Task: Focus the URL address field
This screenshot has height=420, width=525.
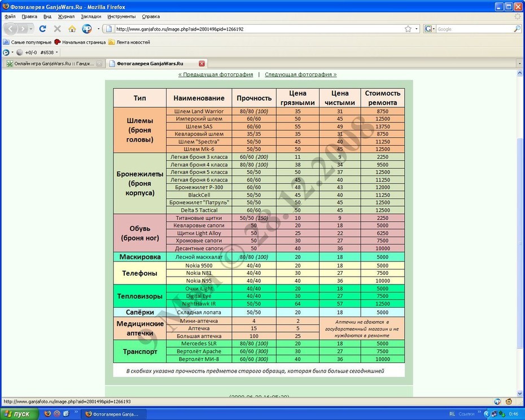Action: coord(258,29)
